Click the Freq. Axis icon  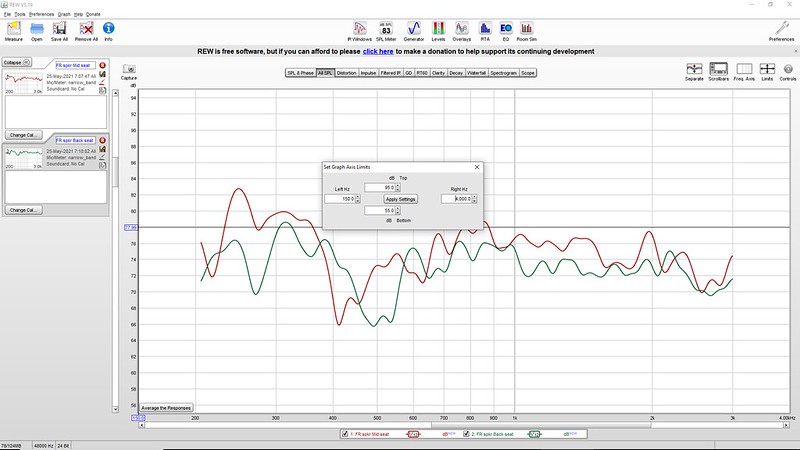point(744,71)
